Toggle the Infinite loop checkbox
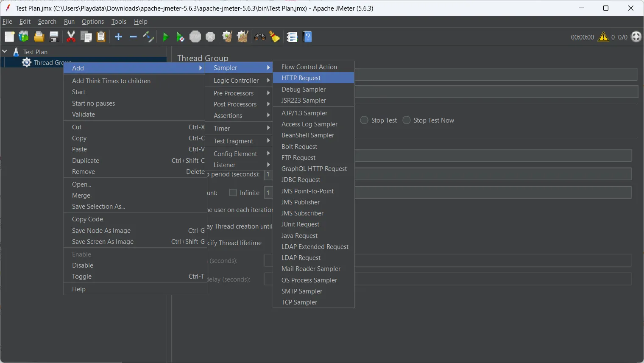Viewport: 644px width, 363px height. (x=233, y=193)
